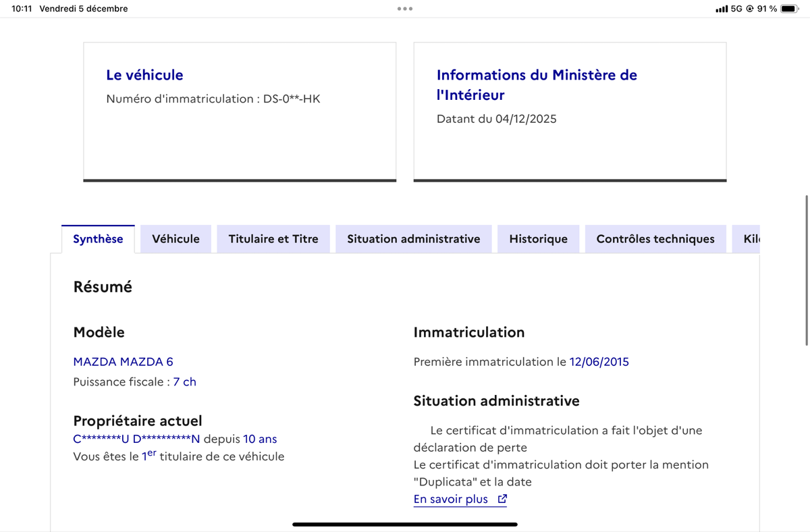The height and width of the screenshot is (532, 810).
Task: Switch to the Véhicule tab
Action: coord(175,239)
